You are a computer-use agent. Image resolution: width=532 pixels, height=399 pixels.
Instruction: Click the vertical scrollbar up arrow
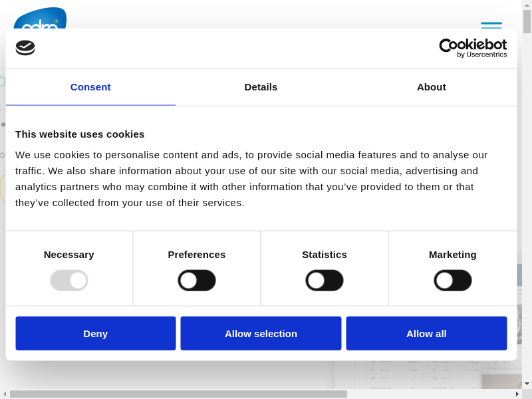(x=527, y=5)
